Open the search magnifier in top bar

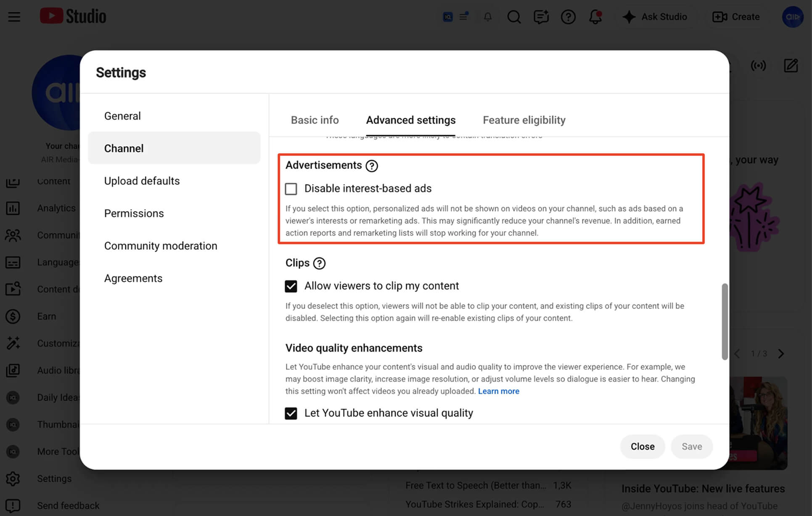coord(514,17)
